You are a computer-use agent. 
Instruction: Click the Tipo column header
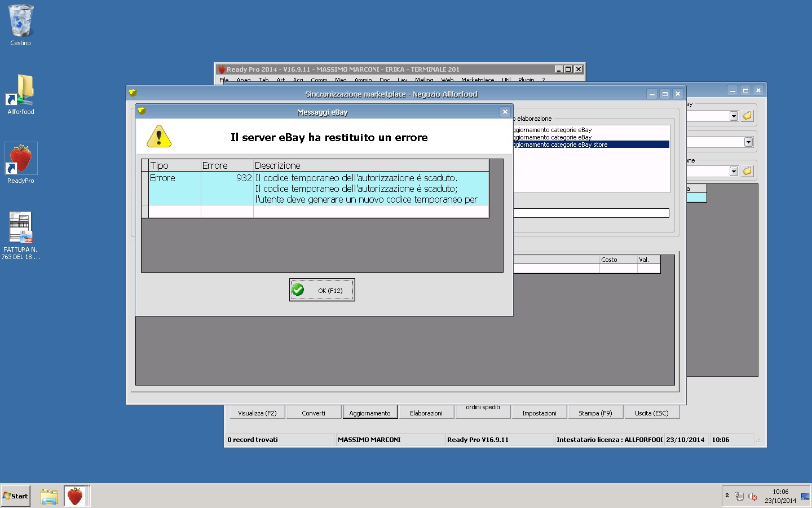pyautogui.click(x=175, y=165)
